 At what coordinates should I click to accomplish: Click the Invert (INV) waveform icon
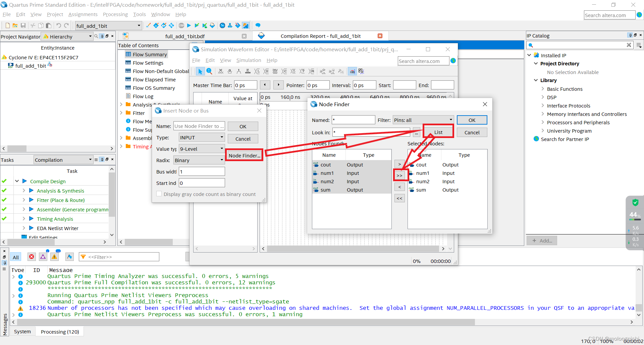[275, 71]
